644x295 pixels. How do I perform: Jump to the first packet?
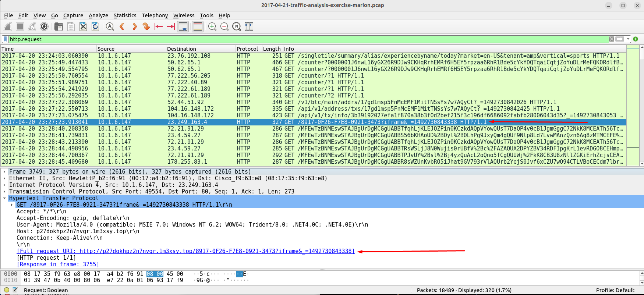pyautogui.click(x=159, y=26)
